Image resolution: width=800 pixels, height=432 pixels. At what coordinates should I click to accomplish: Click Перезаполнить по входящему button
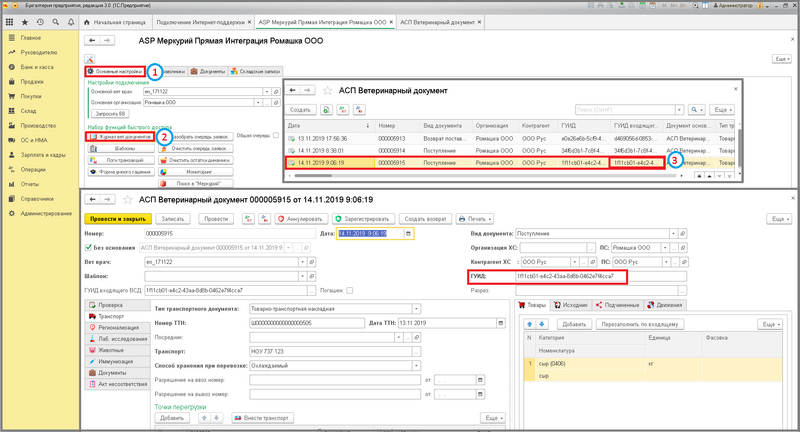point(640,324)
